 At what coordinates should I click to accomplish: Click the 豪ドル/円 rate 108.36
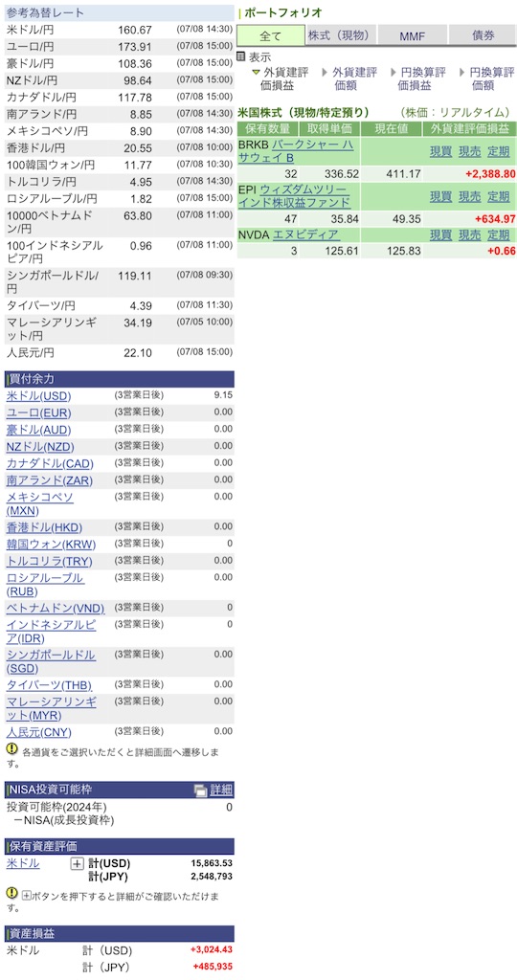pos(135,64)
